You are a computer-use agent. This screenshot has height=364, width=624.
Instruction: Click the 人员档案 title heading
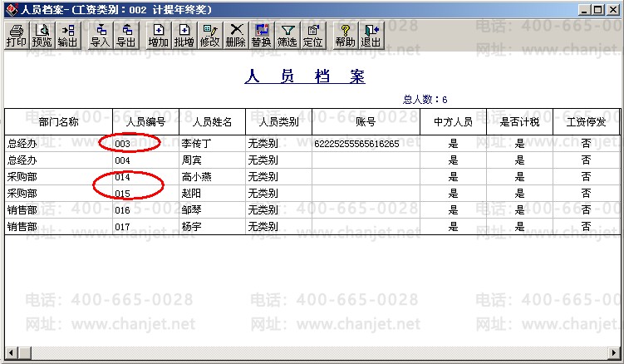[x=305, y=76]
